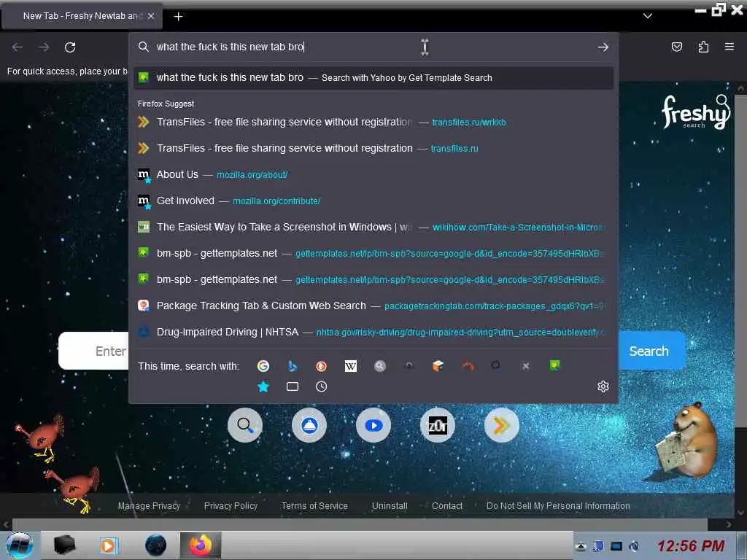The width and height of the screenshot is (747, 560).
Task: Open Manage Privacy link
Action: pos(149,506)
